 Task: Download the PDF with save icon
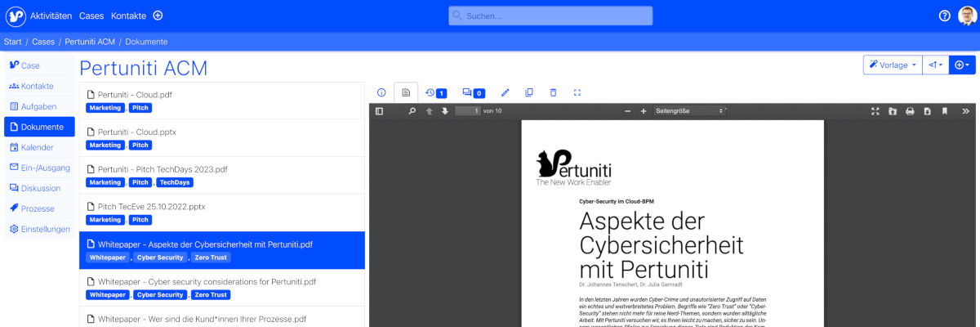[x=927, y=111]
